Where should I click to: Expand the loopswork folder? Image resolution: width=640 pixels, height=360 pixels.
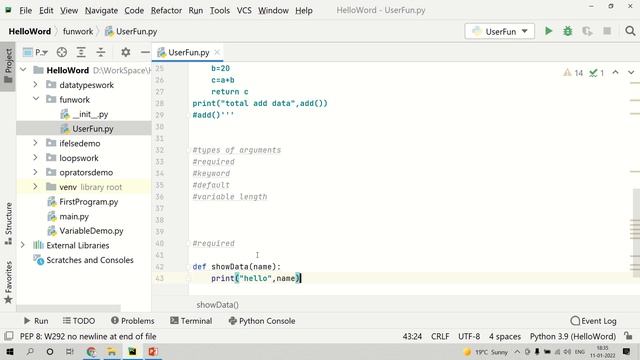pos(36,158)
